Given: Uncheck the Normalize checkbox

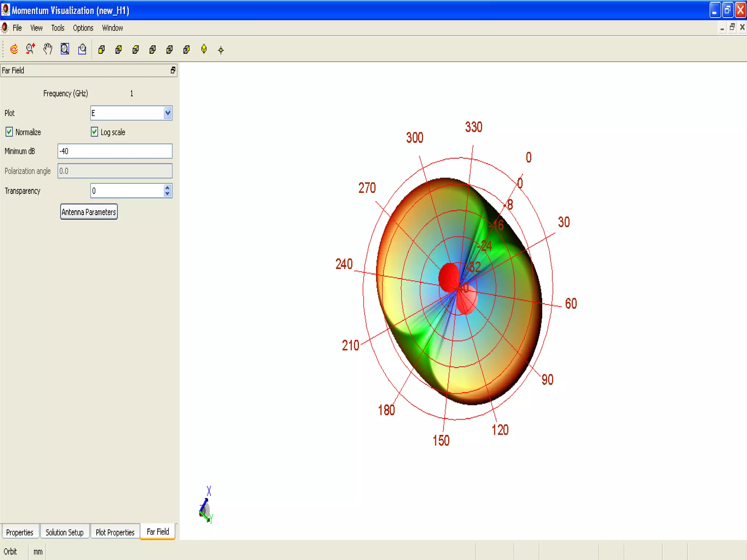Looking at the screenshot, I should [9, 132].
